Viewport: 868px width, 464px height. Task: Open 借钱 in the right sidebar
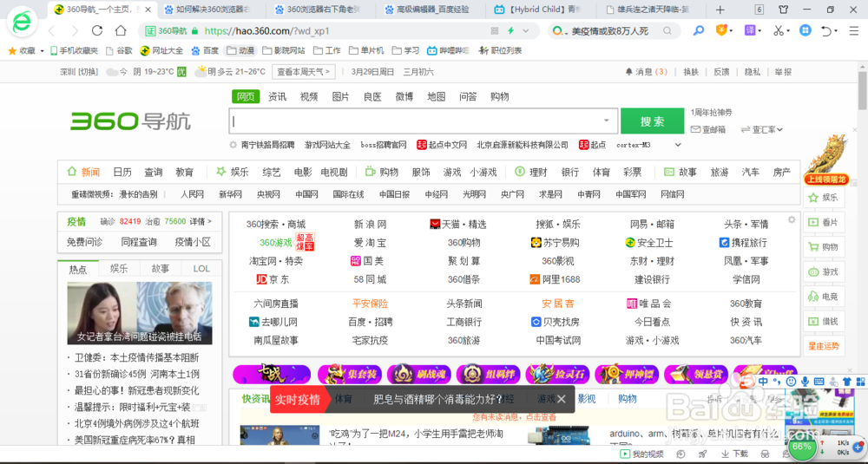825,321
